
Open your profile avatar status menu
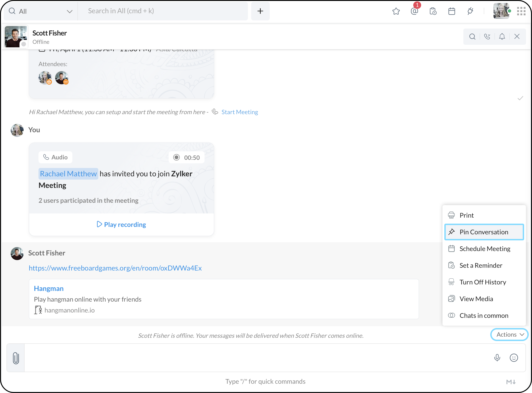click(501, 11)
